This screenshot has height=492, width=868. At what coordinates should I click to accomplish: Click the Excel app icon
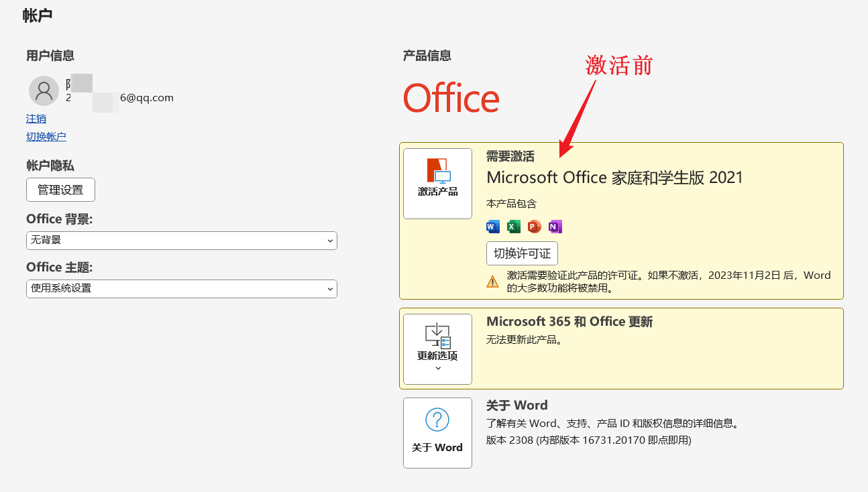click(x=514, y=227)
